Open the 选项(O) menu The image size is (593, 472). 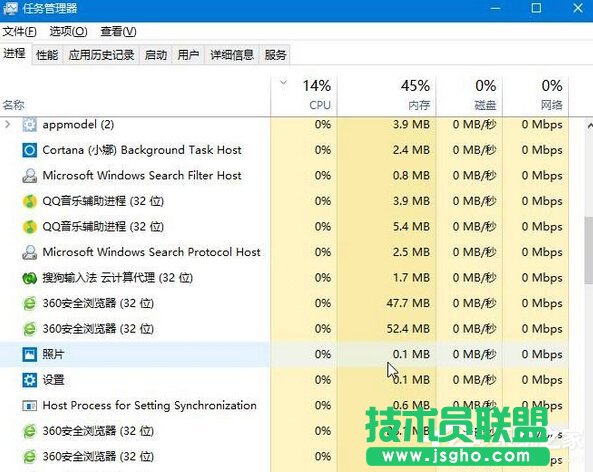click(68, 31)
